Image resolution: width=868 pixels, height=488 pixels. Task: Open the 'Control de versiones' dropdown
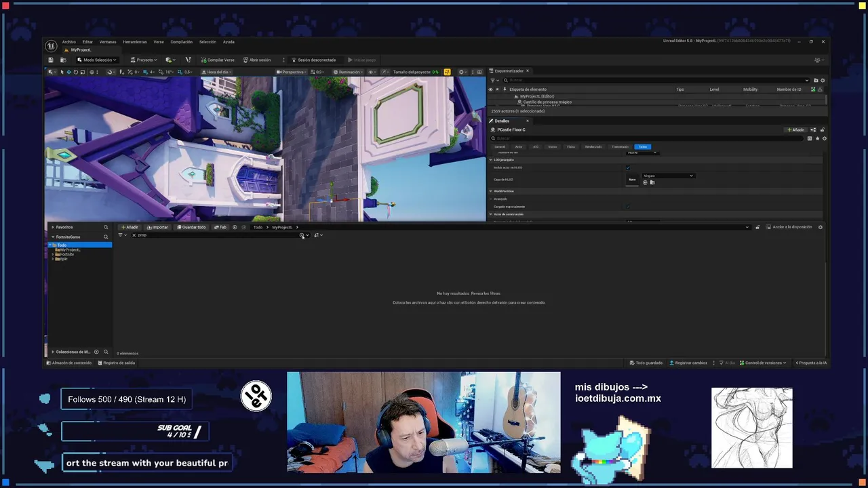[763, 363]
